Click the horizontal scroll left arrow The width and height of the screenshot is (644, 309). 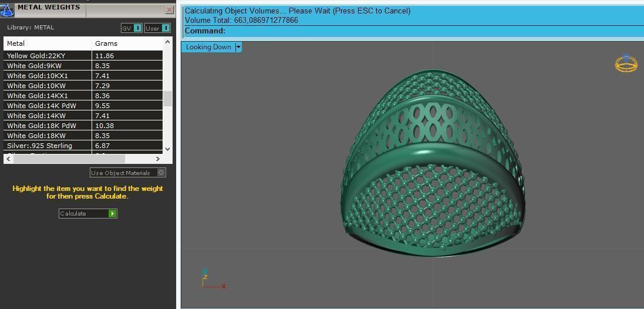pyautogui.click(x=8, y=159)
